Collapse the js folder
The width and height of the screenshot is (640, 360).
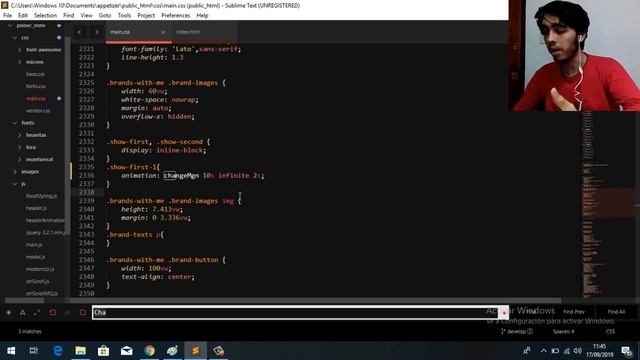(15, 184)
